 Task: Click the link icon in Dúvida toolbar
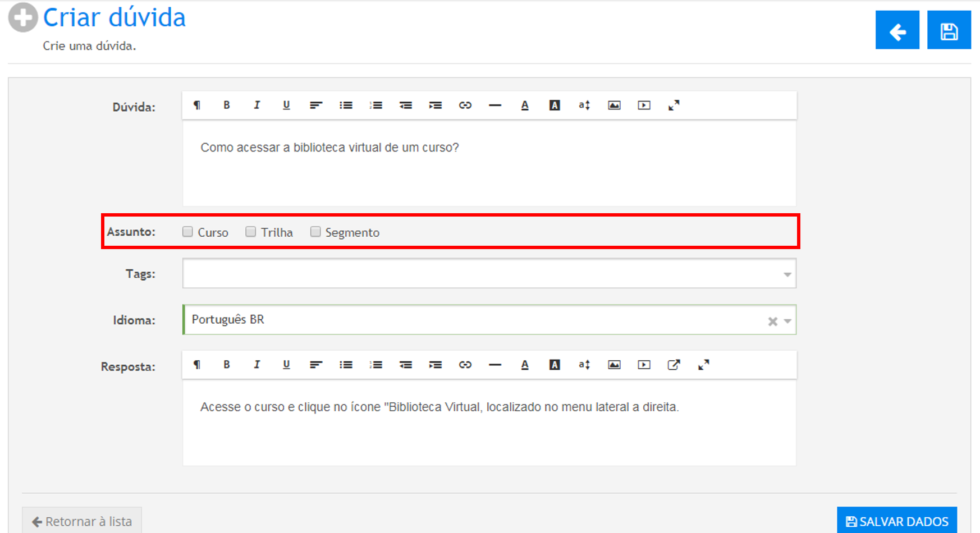[465, 105]
